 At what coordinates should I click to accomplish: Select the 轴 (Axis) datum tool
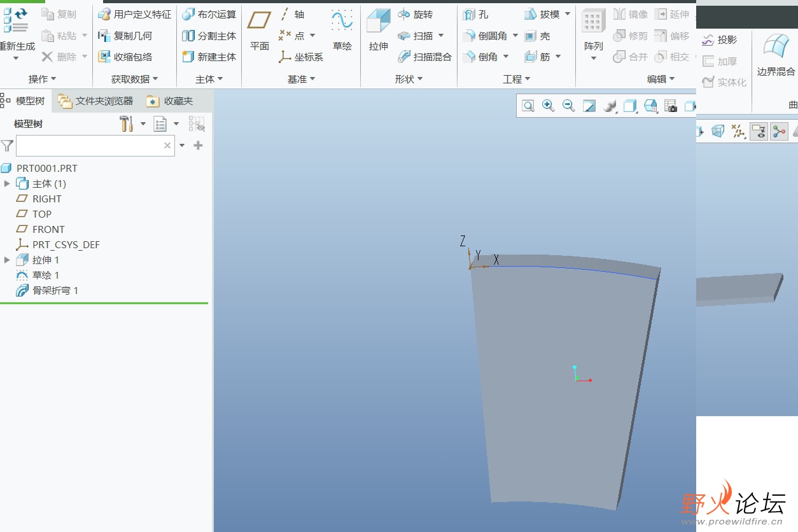[x=292, y=14]
